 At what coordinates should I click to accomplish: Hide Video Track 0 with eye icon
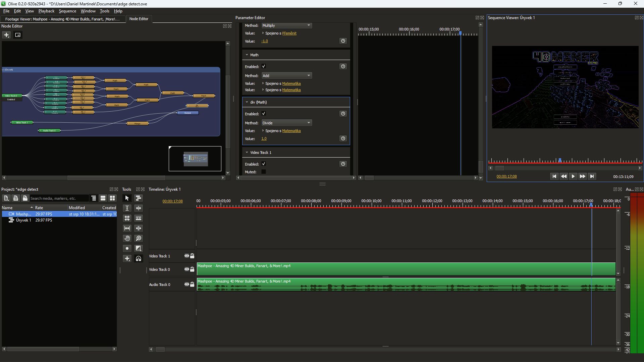click(x=186, y=269)
